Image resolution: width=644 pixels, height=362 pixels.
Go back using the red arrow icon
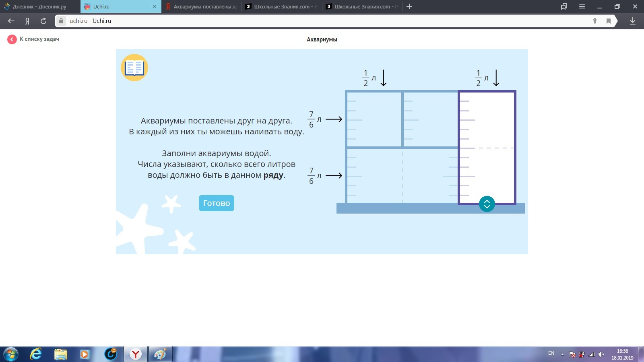tap(12, 39)
